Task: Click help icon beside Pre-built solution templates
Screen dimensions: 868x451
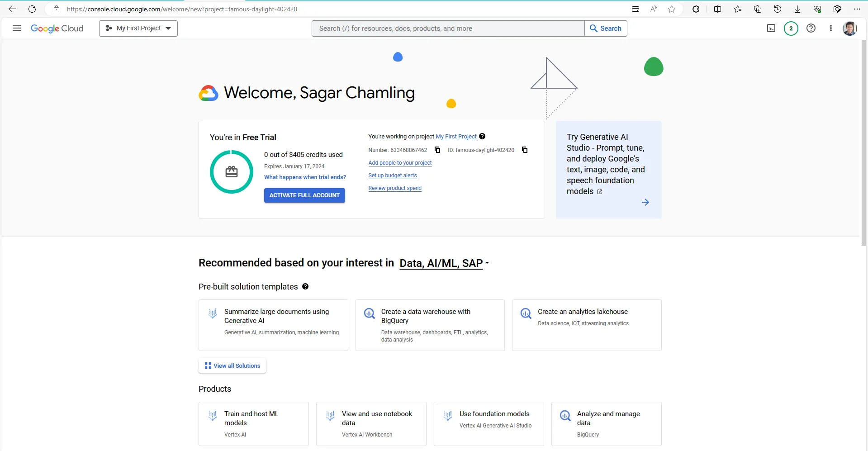Action: pos(305,286)
